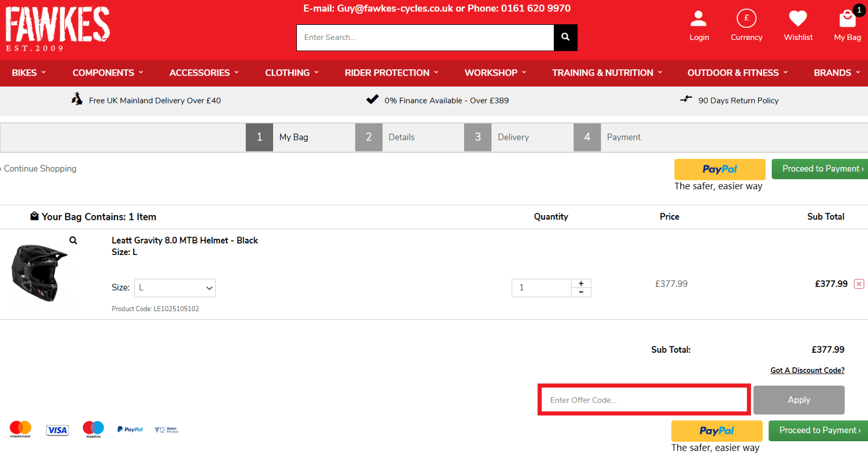This screenshot has height=462, width=868.
Task: Click the Maestro payment icon
Action: (93, 429)
